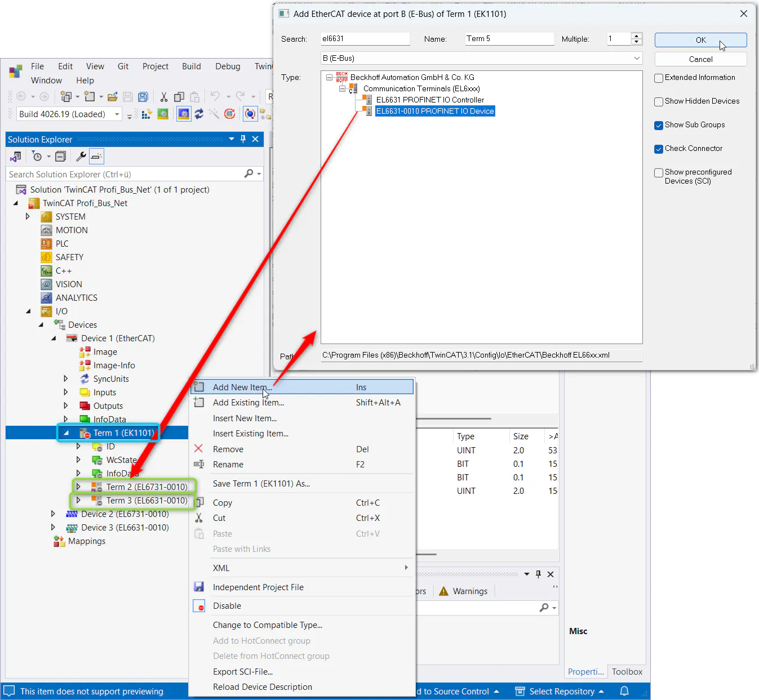The height and width of the screenshot is (700, 759).
Task: Open the Debug menu
Action: [x=228, y=66]
